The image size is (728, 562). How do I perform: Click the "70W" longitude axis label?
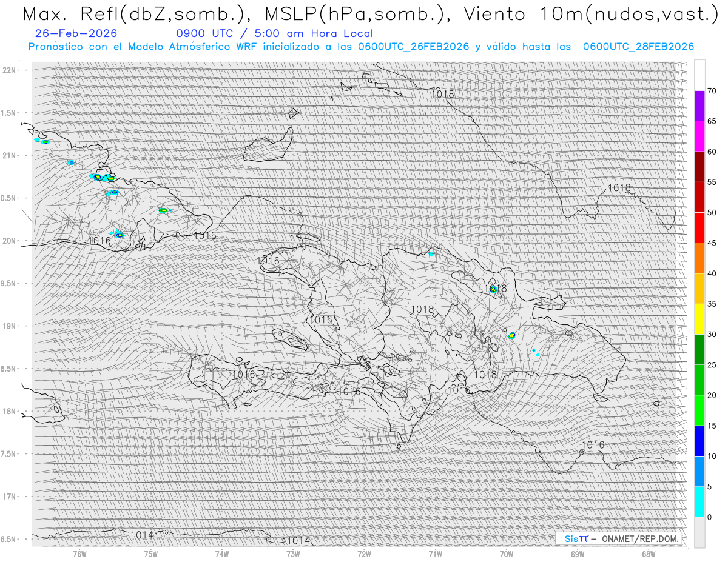(507, 554)
